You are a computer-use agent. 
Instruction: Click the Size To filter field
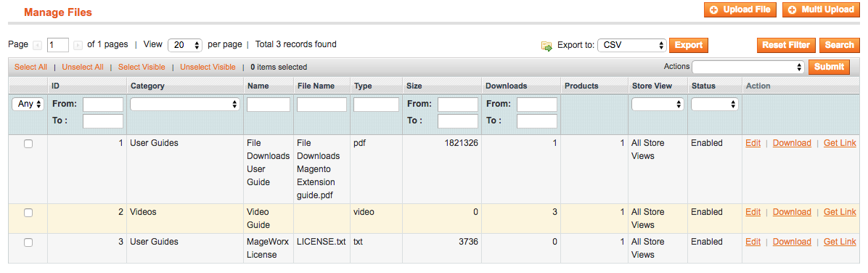click(458, 121)
